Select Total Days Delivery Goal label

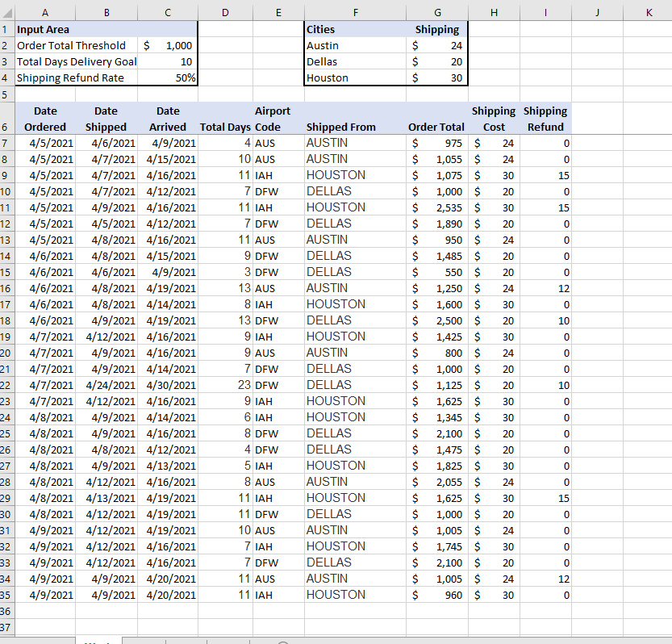(x=77, y=62)
